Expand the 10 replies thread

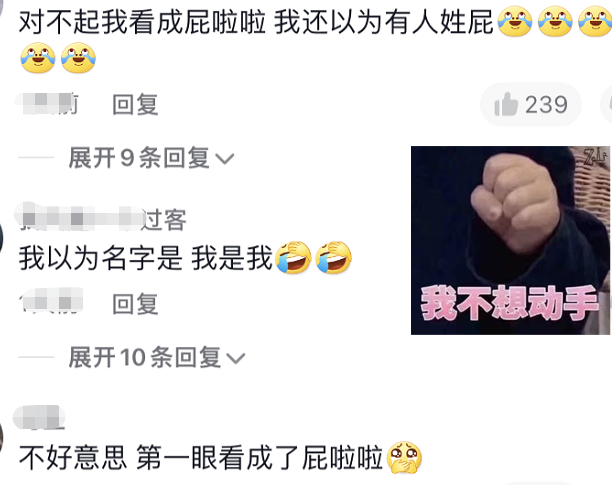[x=157, y=357]
